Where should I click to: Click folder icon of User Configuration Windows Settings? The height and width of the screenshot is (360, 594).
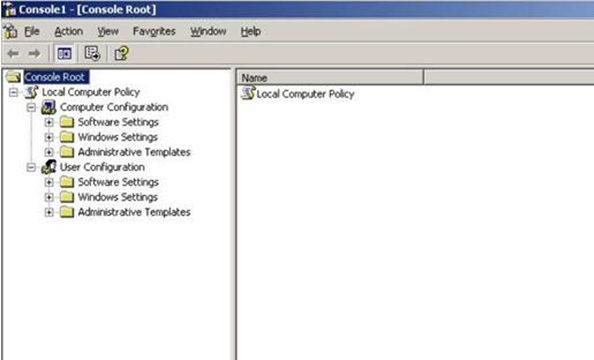tap(67, 197)
